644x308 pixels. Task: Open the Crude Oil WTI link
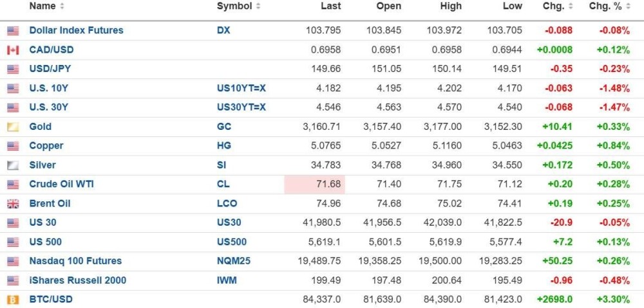point(61,185)
